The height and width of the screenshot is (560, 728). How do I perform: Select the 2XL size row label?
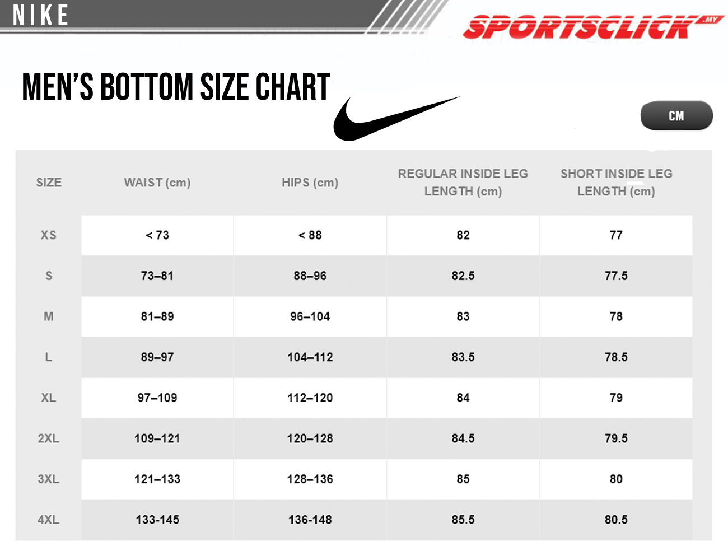[x=49, y=438]
